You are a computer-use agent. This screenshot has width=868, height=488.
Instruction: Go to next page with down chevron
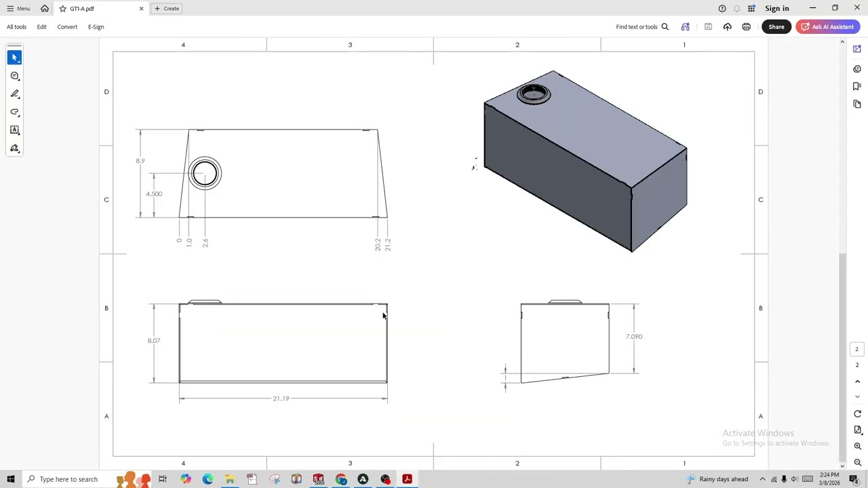(857, 396)
